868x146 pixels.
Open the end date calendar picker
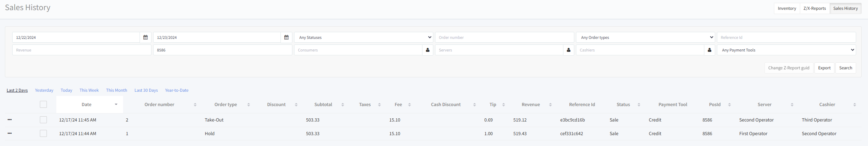pyautogui.click(x=286, y=37)
